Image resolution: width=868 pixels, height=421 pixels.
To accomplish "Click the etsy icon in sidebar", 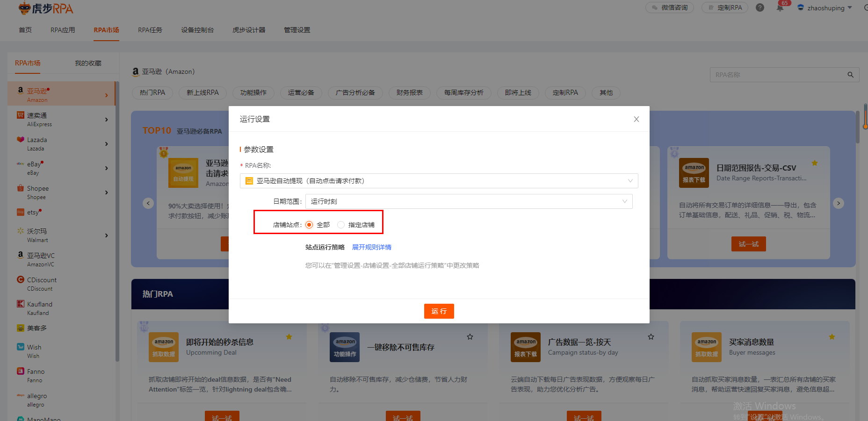I will [x=21, y=212].
